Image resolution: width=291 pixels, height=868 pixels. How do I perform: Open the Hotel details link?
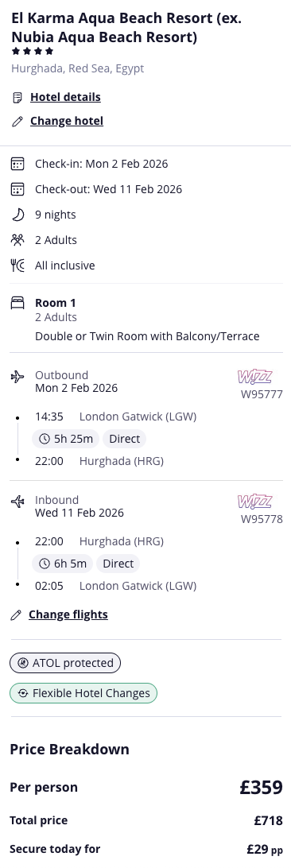pyautogui.click(x=65, y=97)
